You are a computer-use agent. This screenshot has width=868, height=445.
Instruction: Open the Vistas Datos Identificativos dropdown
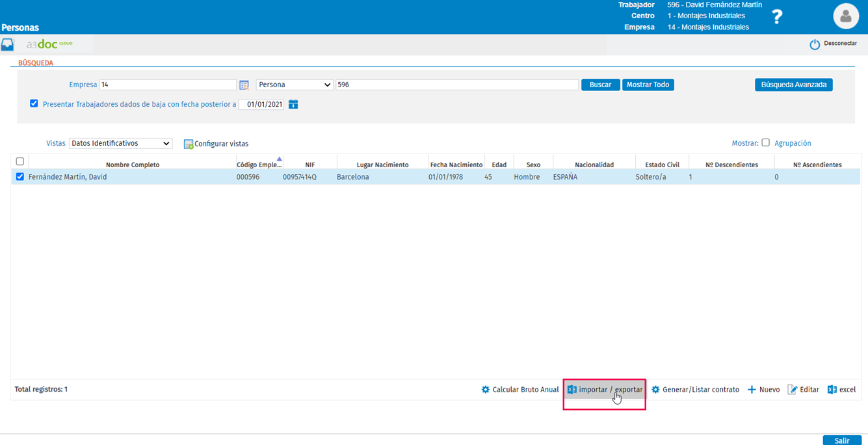coord(120,143)
